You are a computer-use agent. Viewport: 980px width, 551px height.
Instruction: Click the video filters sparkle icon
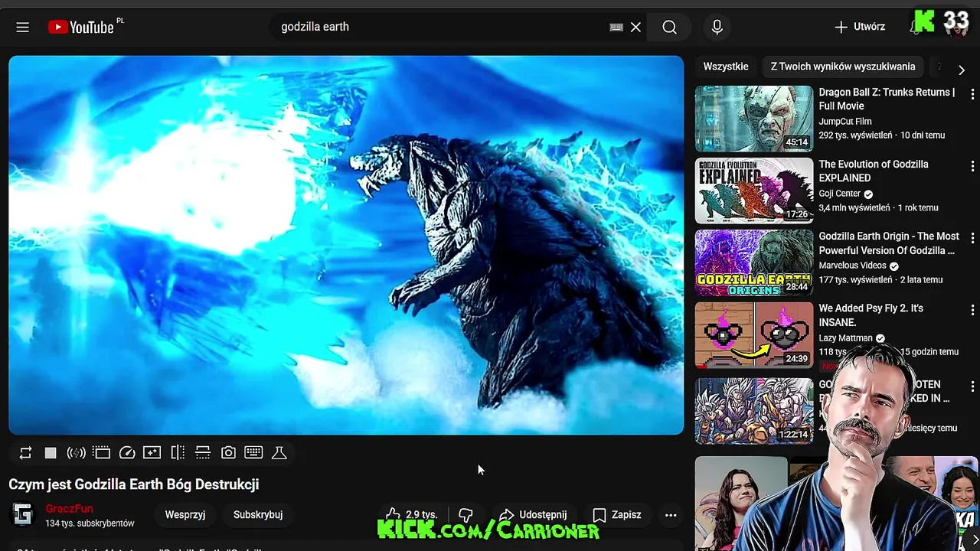click(x=152, y=453)
